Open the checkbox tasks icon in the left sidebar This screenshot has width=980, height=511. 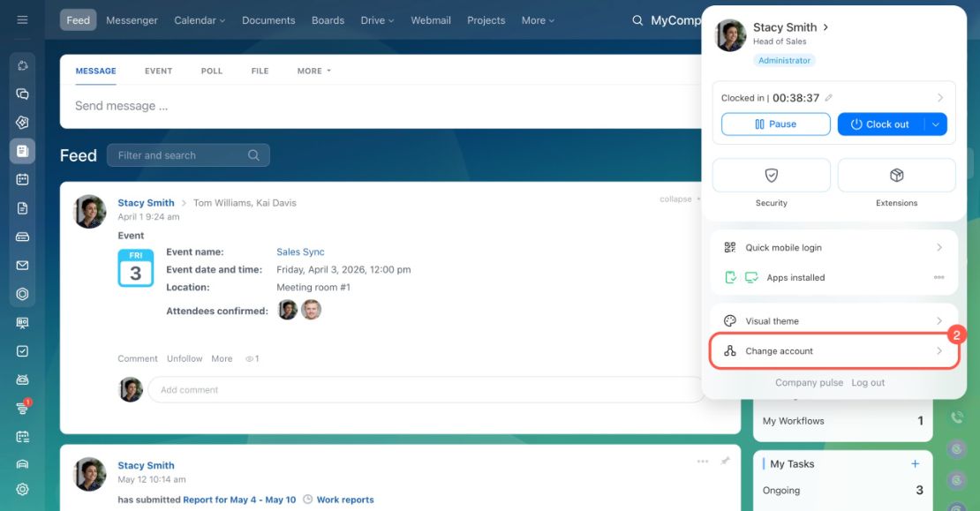click(x=22, y=351)
